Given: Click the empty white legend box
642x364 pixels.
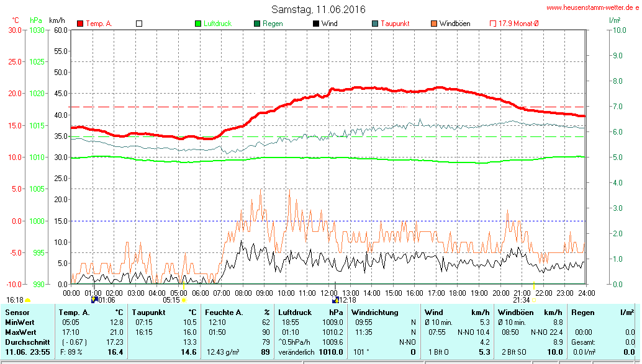Looking at the screenshot, I should coord(139,24).
